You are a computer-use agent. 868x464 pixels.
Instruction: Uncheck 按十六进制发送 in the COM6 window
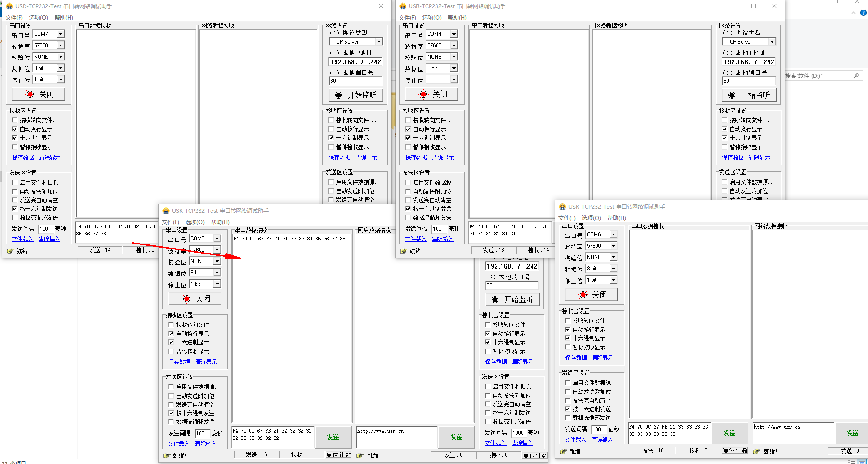tap(567, 409)
